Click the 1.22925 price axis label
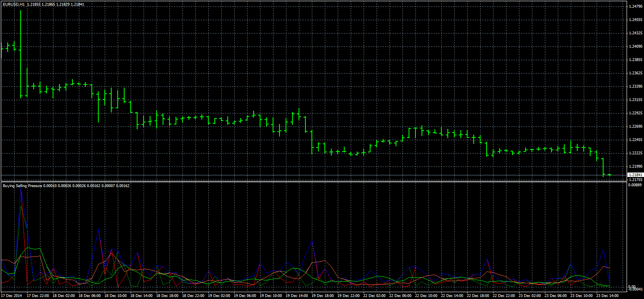Viewport: 644px width, 299px height. (x=636, y=113)
